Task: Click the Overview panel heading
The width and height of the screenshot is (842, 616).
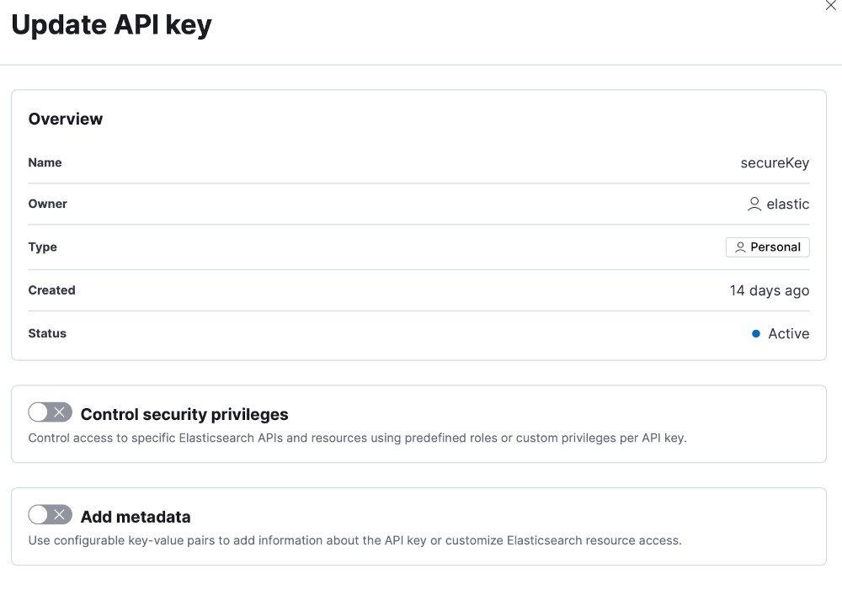Action: [66, 119]
